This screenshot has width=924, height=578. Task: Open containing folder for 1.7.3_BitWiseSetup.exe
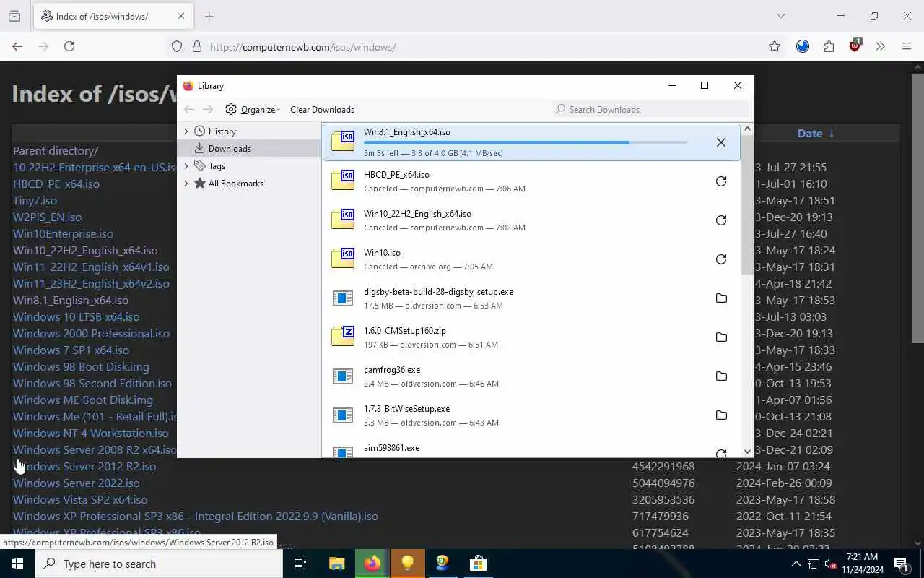tap(720, 415)
